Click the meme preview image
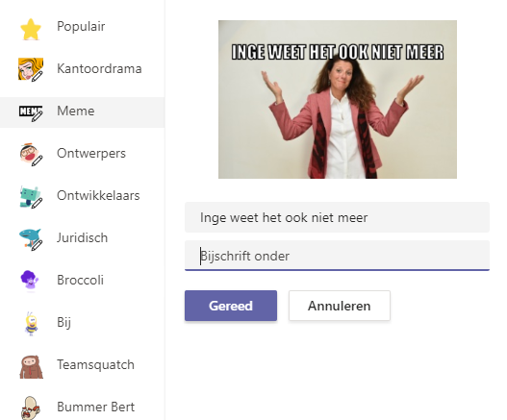 click(338, 100)
